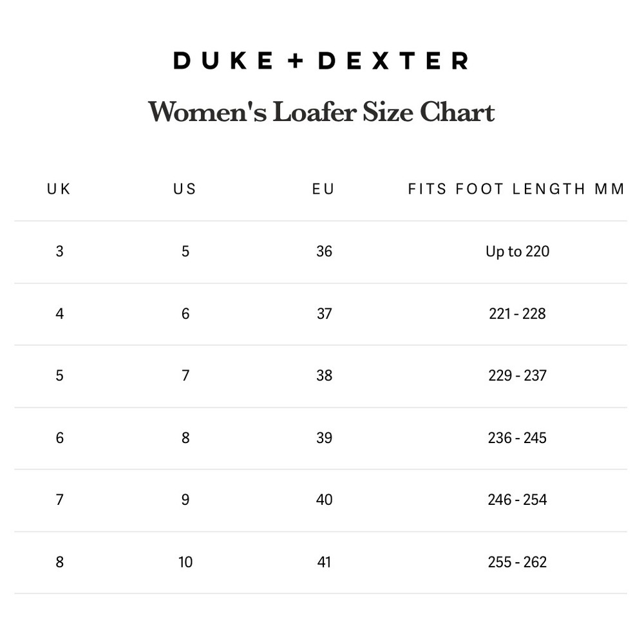Screen dimensions: 644x644
Task: Click the US column header
Action: click(185, 189)
